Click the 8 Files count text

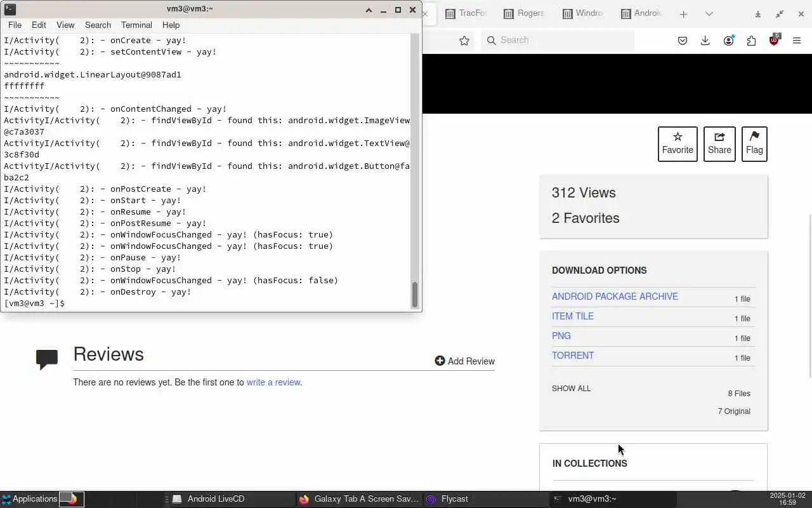(x=739, y=394)
